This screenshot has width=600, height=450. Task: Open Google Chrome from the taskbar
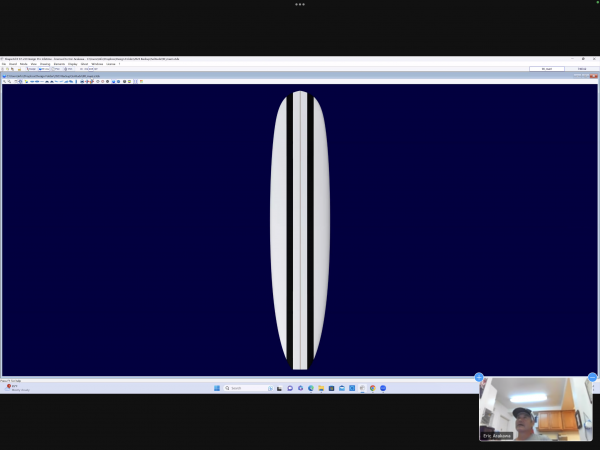point(372,388)
